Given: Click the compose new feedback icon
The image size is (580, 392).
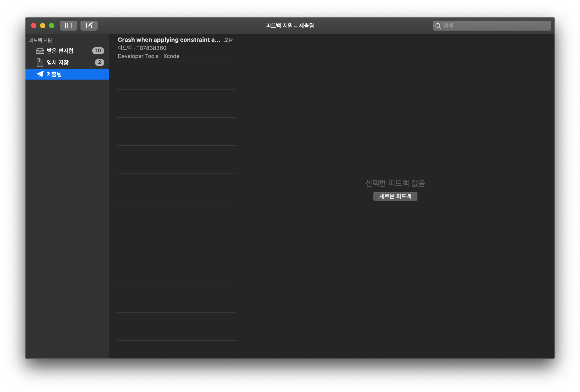Looking at the screenshot, I should pyautogui.click(x=89, y=25).
